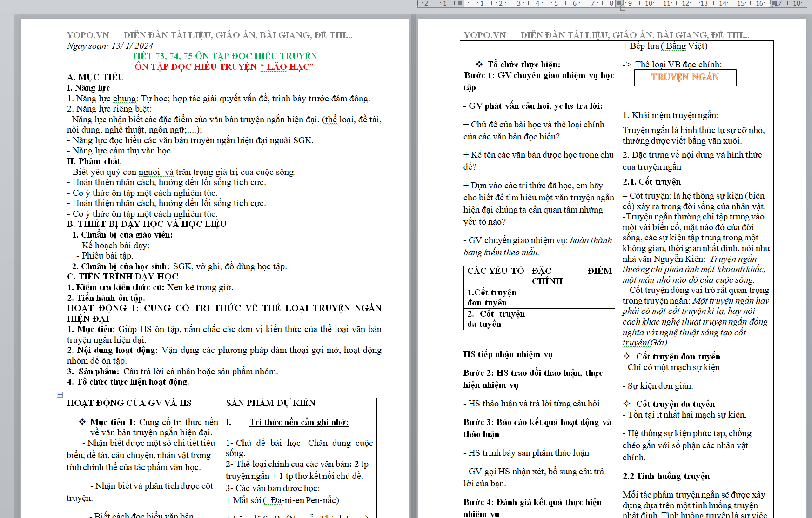Screen dimensions: 812x518
Task: Click the diamond bullet 'Cốt truyện đa tuyến' on the right page
Action: (669, 404)
